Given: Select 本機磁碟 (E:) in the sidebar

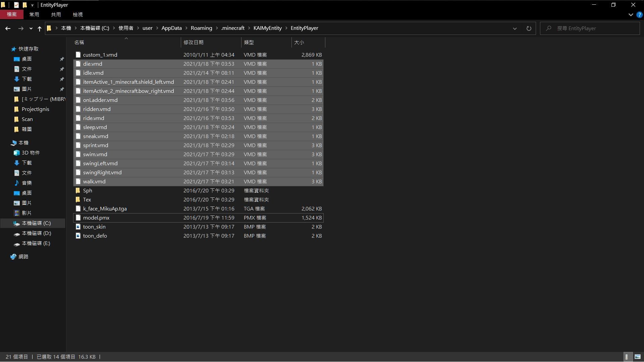Looking at the screenshot, I should (x=36, y=243).
